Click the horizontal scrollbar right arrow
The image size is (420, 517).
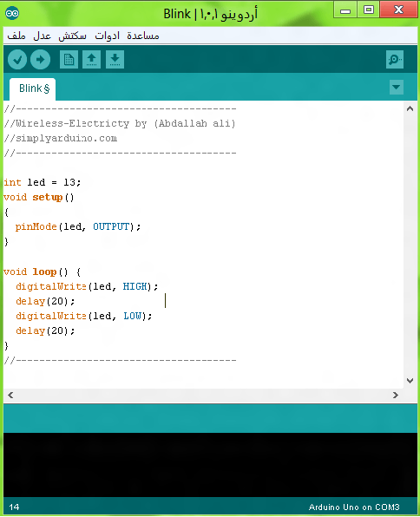(x=396, y=395)
